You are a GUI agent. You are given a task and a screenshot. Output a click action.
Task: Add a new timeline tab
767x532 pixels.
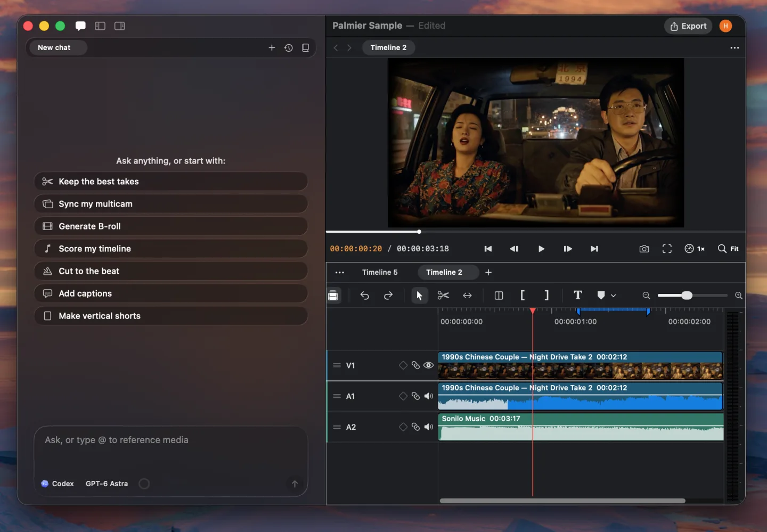[x=488, y=272]
